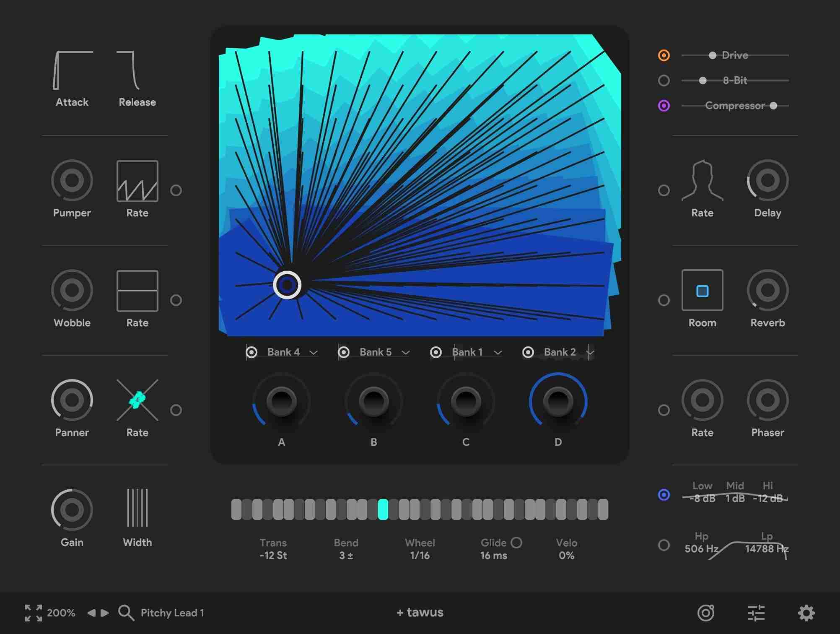Toggle the EQ band section on
The height and width of the screenshot is (634, 840).
[x=664, y=496]
